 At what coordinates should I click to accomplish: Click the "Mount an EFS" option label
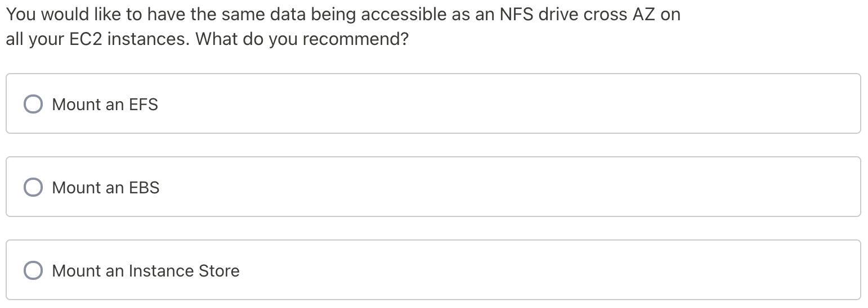(105, 105)
